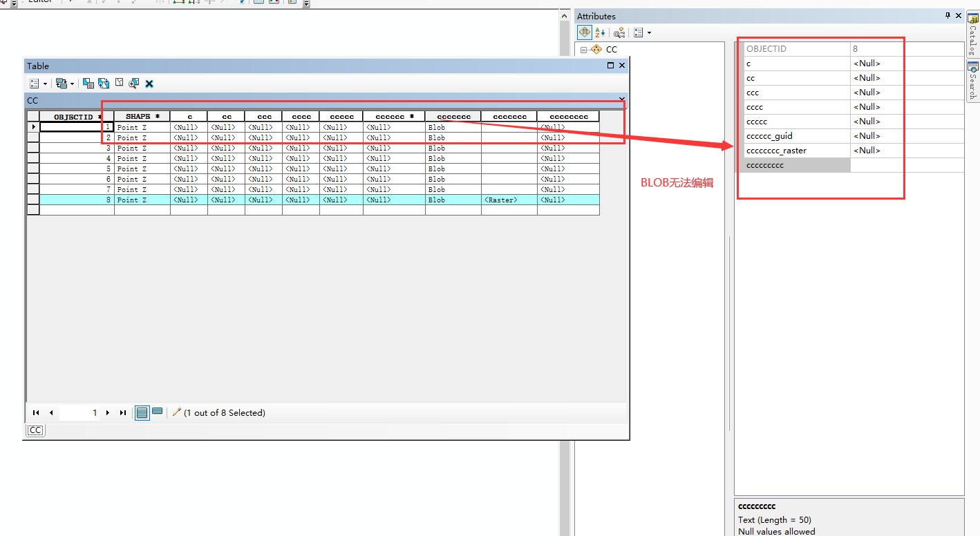Sort attributes A-Z in the Attributes panel

599,32
